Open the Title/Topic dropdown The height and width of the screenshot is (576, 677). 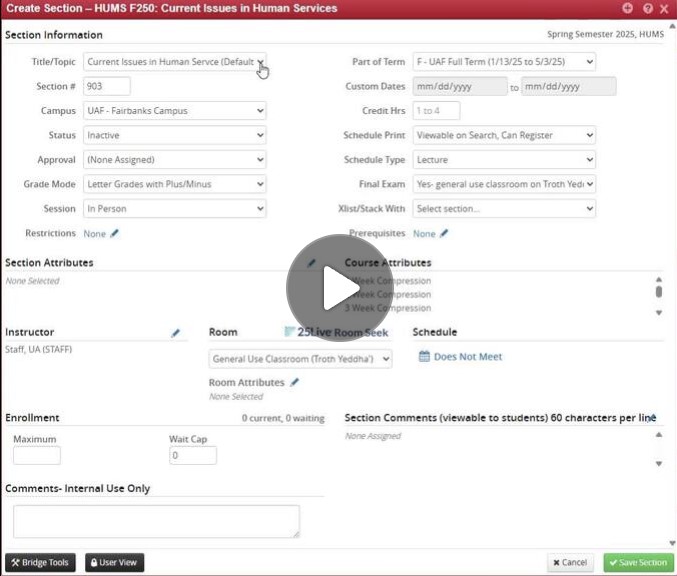pyautogui.click(x=175, y=62)
